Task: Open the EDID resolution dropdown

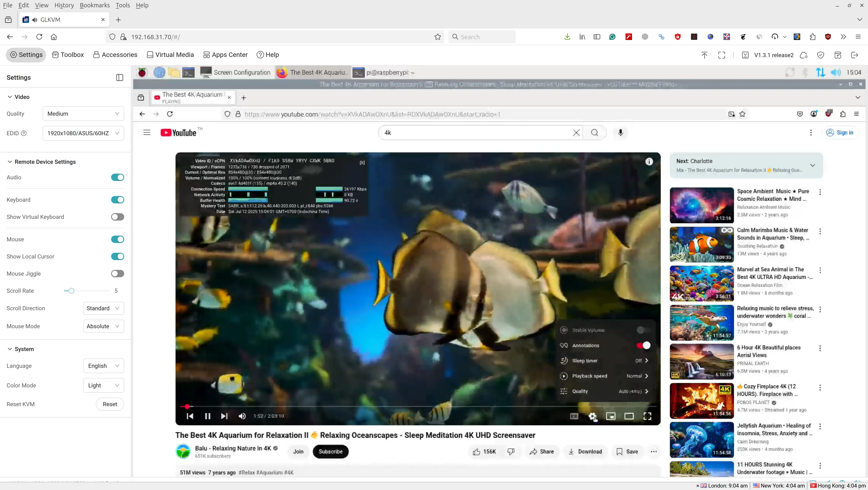Action: click(83, 133)
